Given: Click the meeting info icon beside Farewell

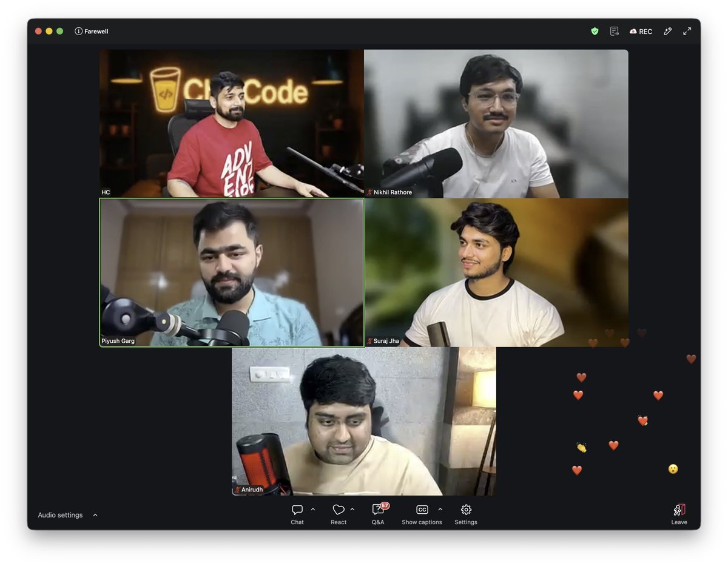Looking at the screenshot, I should [x=78, y=31].
